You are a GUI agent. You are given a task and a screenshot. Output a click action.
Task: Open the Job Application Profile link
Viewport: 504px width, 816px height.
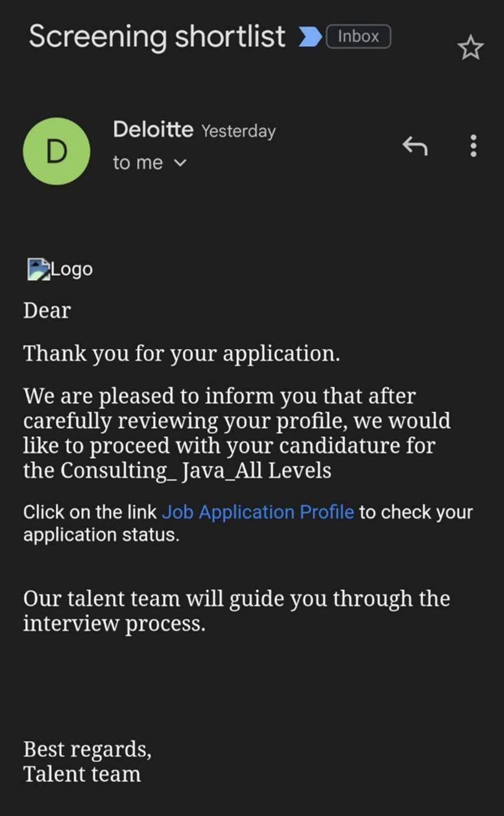pyautogui.click(x=258, y=512)
